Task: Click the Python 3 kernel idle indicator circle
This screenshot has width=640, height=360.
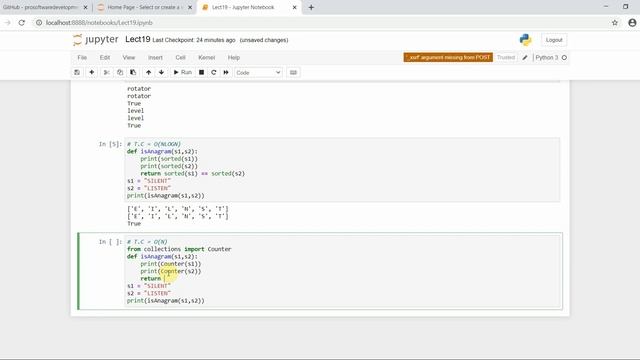Action: pyautogui.click(x=564, y=58)
